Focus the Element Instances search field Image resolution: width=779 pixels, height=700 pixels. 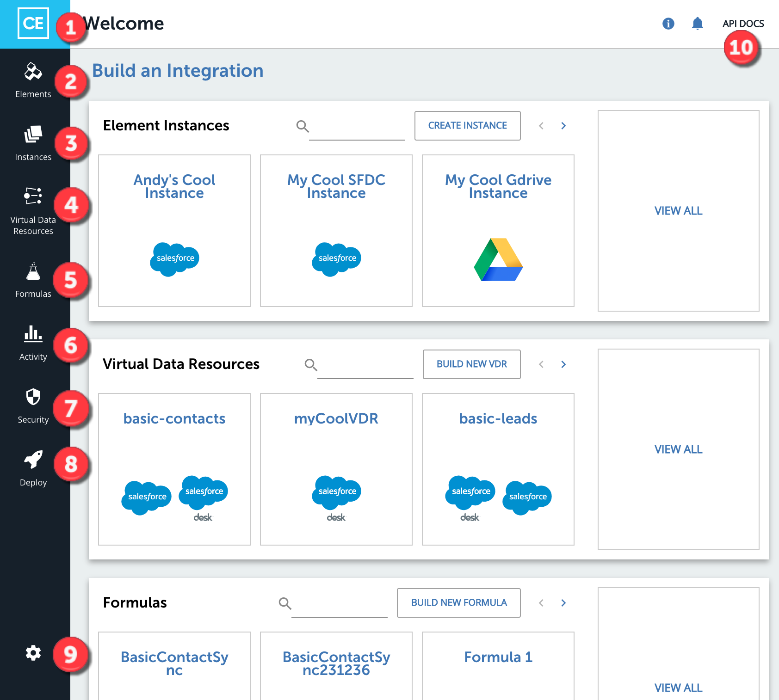357,127
